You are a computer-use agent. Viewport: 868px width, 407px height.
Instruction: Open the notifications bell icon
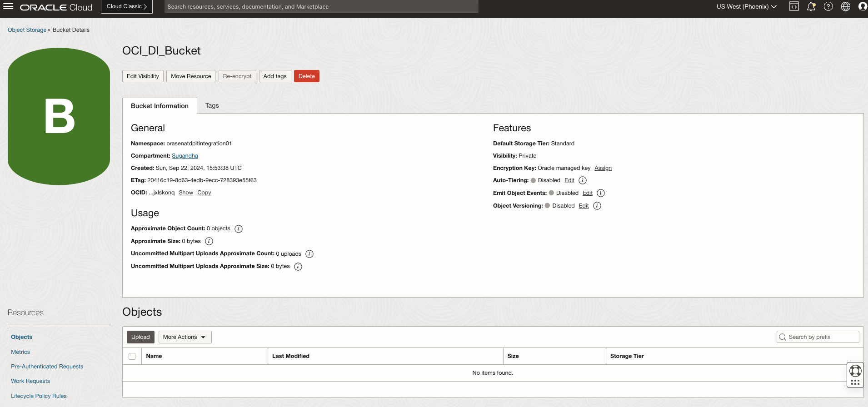(x=811, y=6)
